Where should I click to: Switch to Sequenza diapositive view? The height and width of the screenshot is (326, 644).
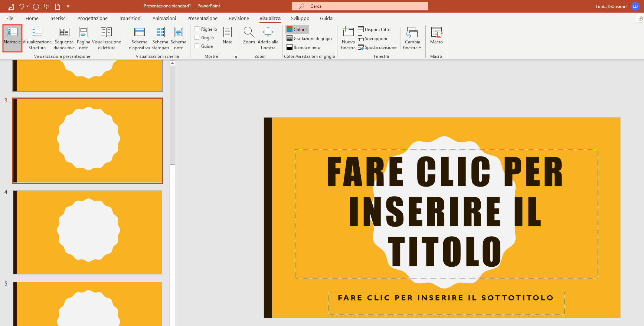point(64,38)
